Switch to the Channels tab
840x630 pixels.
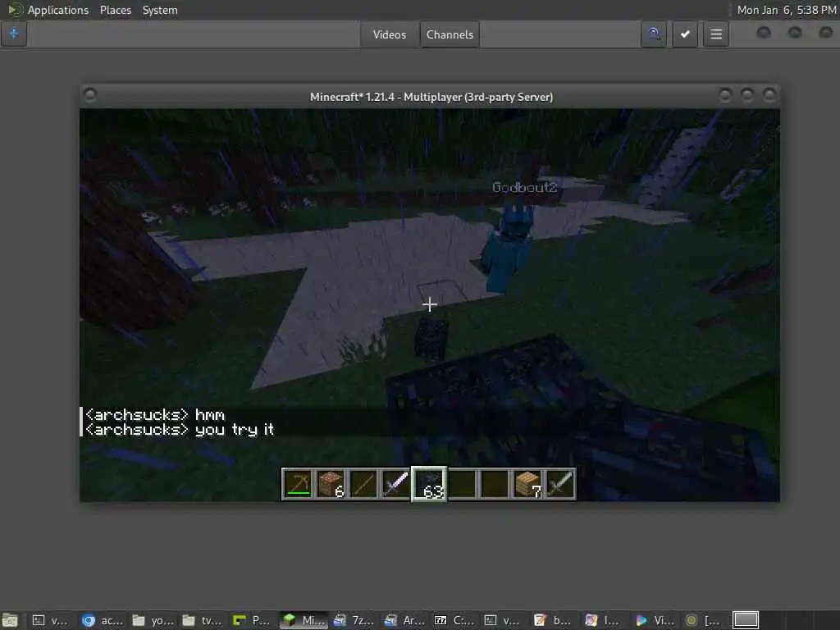450,34
